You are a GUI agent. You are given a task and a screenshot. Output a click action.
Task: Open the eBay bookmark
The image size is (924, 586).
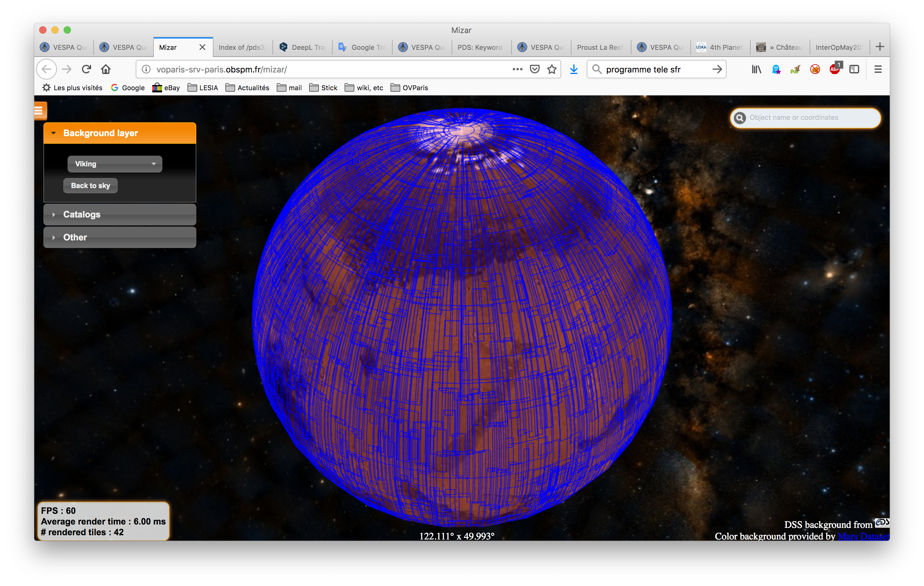166,88
